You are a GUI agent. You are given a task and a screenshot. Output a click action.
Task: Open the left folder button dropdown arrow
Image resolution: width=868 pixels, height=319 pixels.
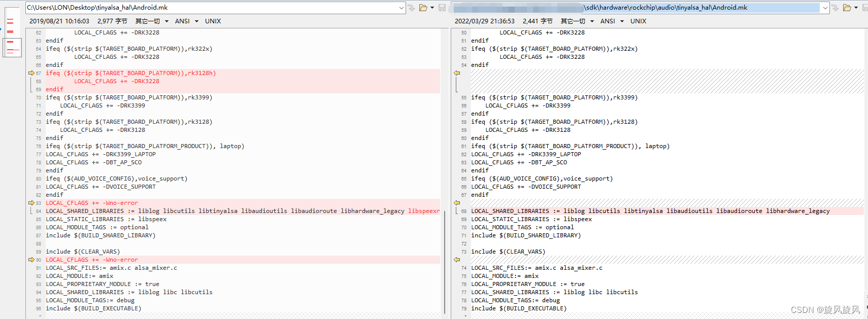[x=432, y=8]
